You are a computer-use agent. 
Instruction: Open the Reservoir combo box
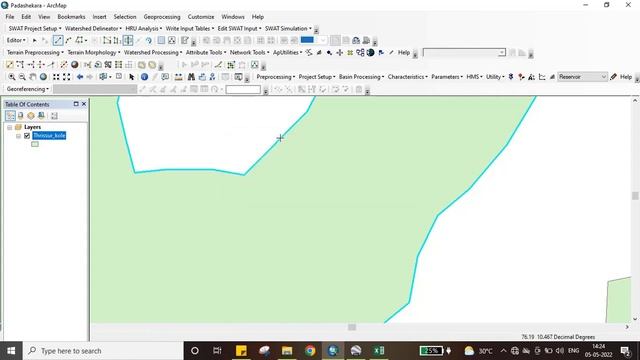coord(582,77)
